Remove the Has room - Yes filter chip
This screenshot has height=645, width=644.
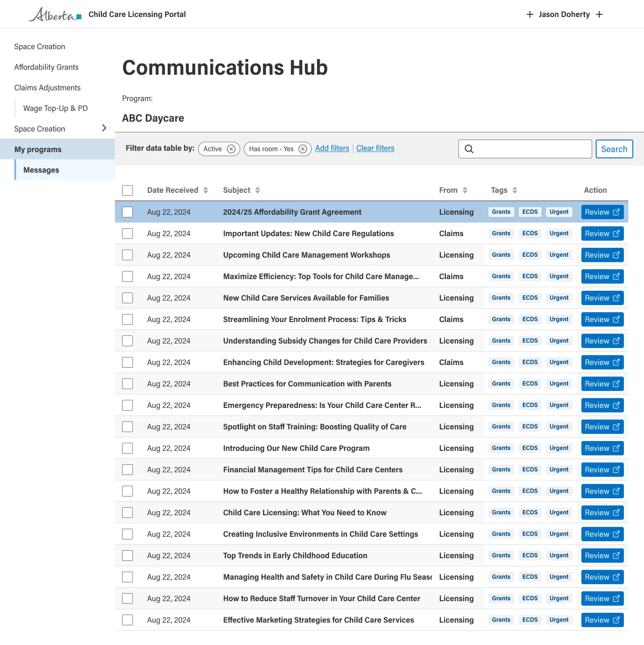tap(303, 149)
